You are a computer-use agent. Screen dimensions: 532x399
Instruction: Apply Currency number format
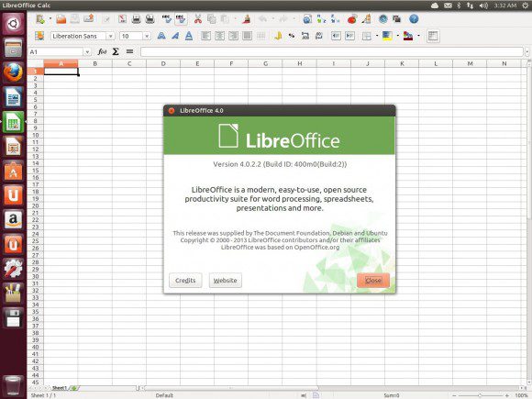click(x=278, y=36)
